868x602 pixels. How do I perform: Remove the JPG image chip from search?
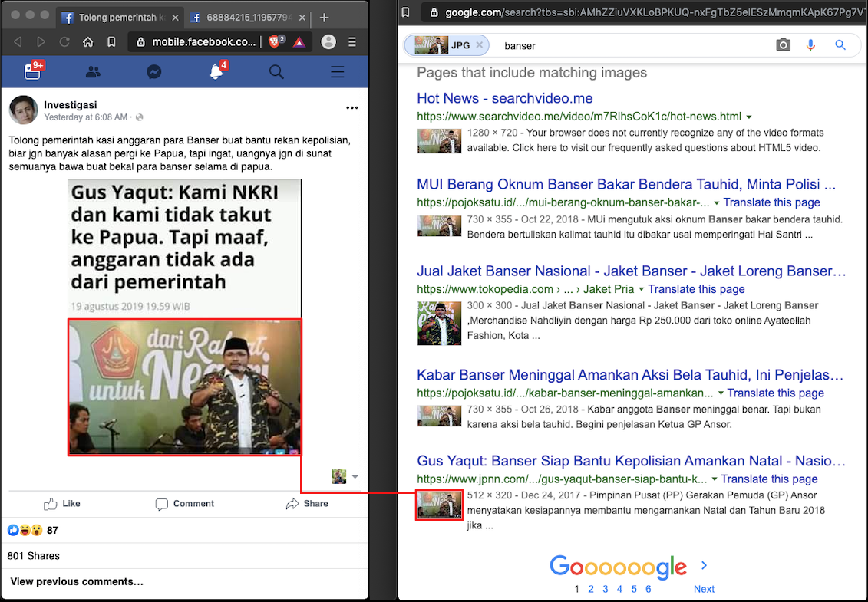[x=480, y=45]
